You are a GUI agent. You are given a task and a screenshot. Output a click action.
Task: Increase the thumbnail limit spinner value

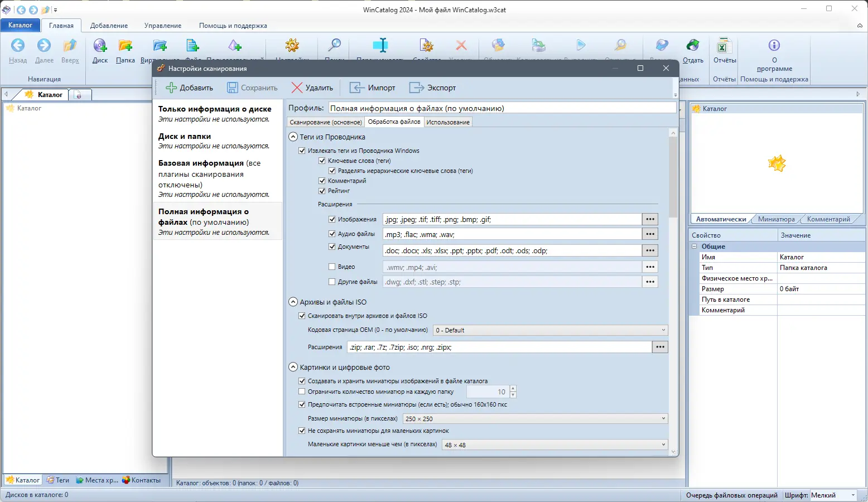(x=513, y=389)
